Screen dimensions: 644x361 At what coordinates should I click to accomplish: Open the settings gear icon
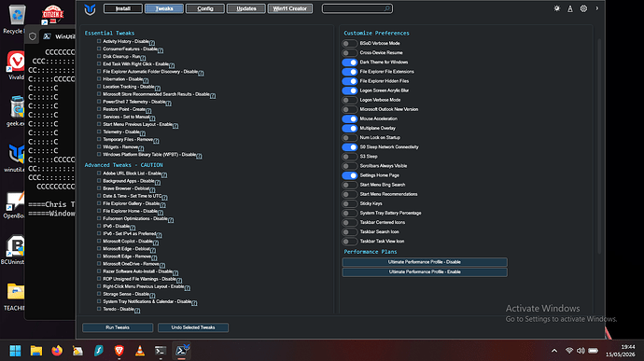click(583, 8)
